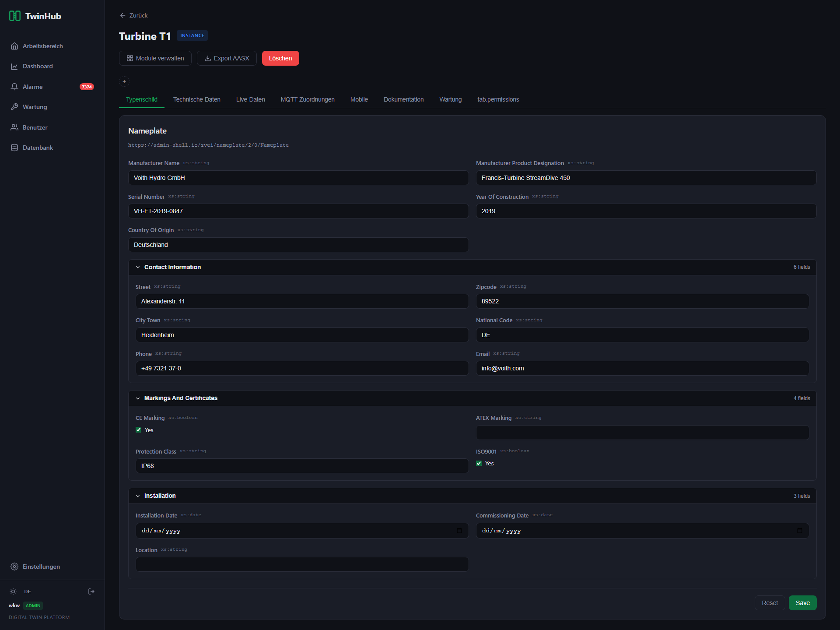
Task: Click the 7374 alarm count badge
Action: pyautogui.click(x=87, y=87)
